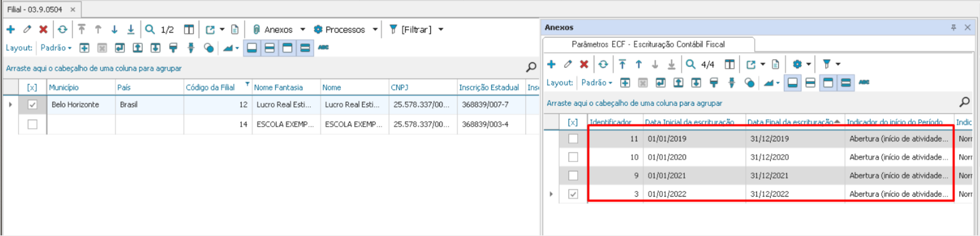The height and width of the screenshot is (236, 980).
Task: Toggle first panel-layout button in Filial toolbar
Action: [251, 48]
